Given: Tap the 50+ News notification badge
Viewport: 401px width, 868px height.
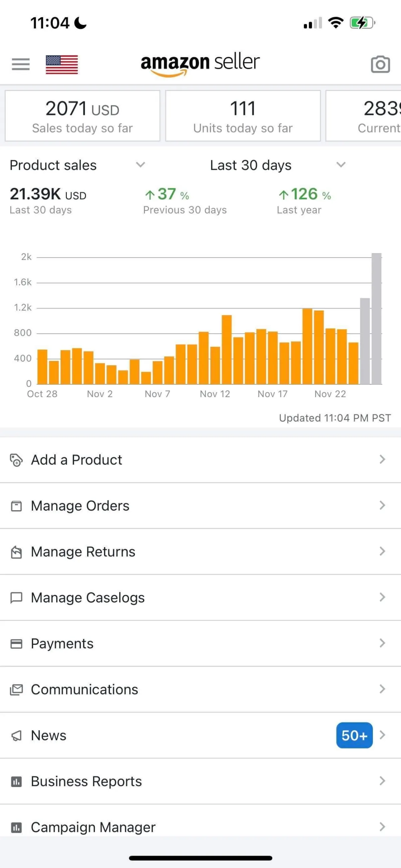Looking at the screenshot, I should [354, 735].
